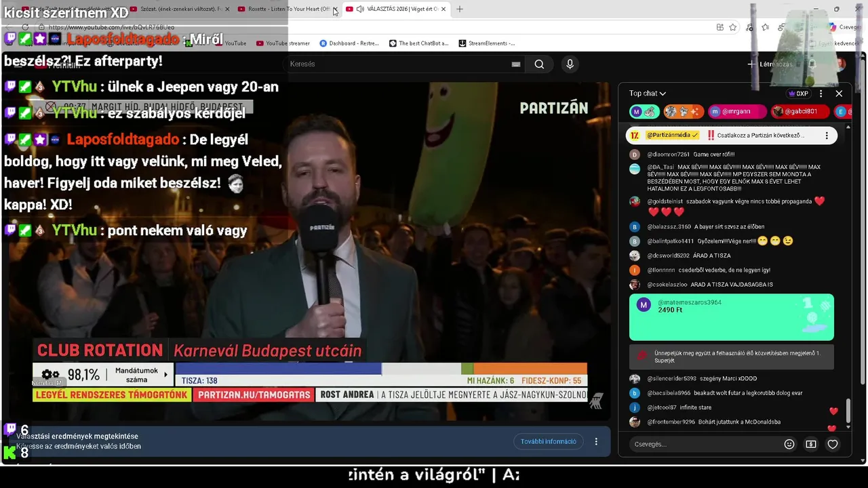Click the Superjét celebration notice in chat
The width and height of the screenshot is (868, 488).
click(732, 357)
